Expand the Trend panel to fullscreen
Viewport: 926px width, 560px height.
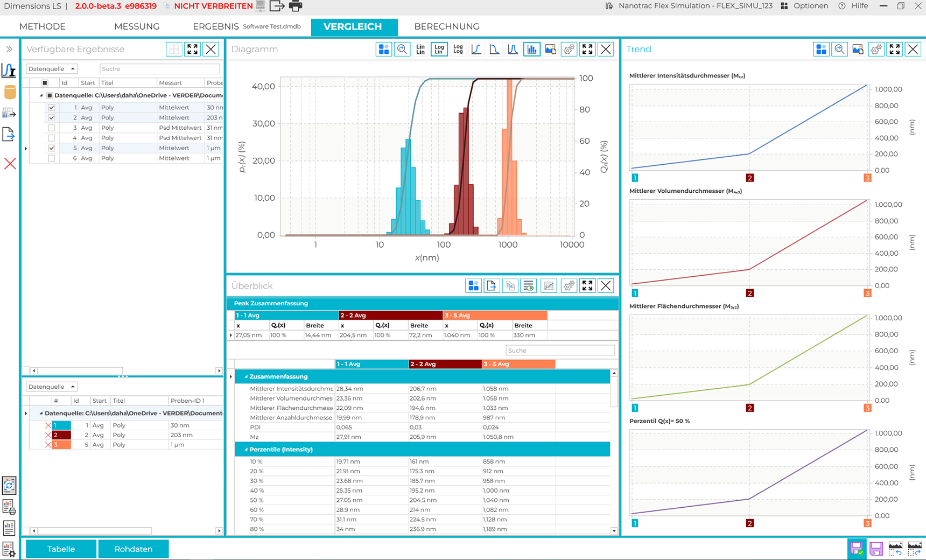tap(894, 50)
